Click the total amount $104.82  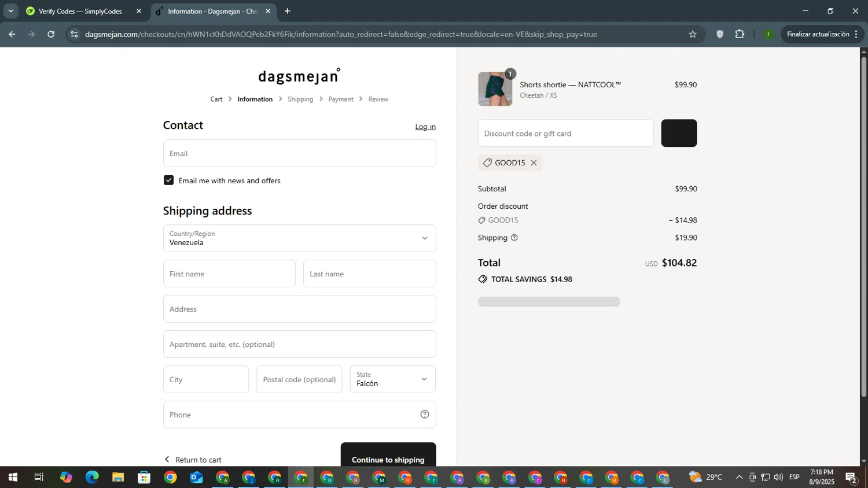coord(679,263)
